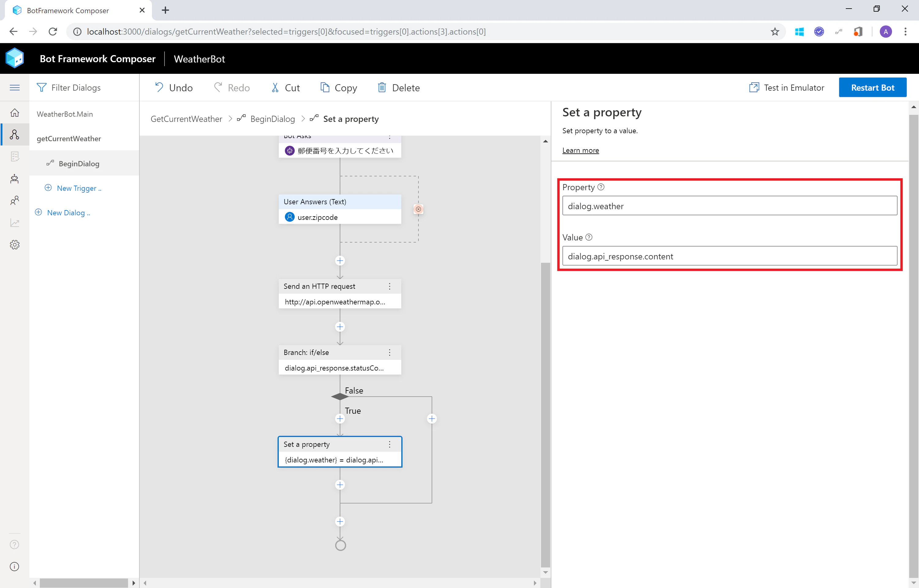Click Delete in toolbar
The image size is (919, 588).
pos(399,88)
